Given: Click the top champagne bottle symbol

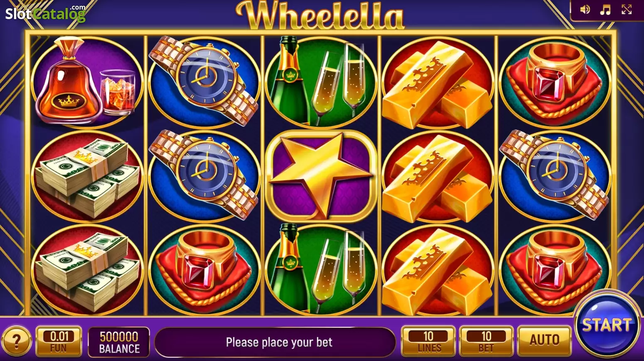Looking at the screenshot, I should click(x=321, y=82).
